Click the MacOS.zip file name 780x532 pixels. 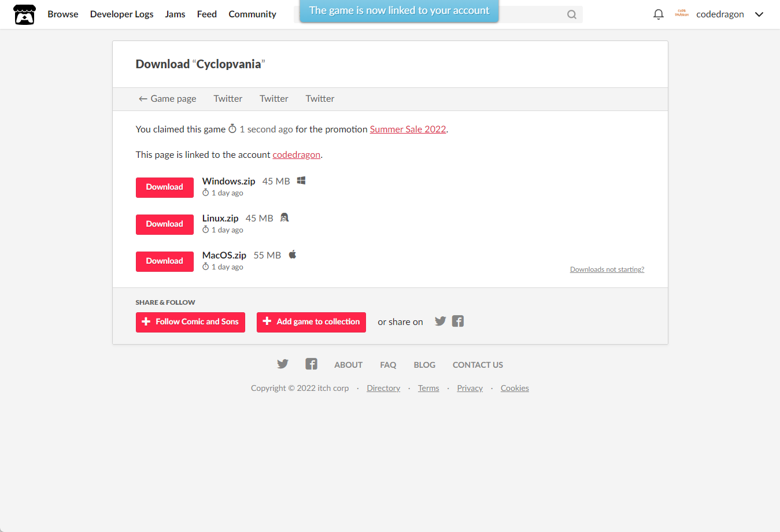[224, 255]
